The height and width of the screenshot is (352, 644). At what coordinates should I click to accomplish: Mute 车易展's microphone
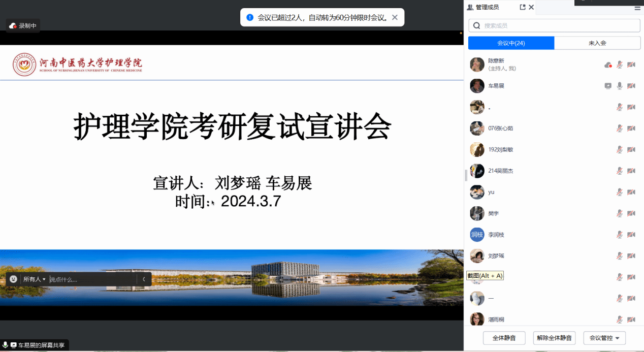(x=620, y=86)
